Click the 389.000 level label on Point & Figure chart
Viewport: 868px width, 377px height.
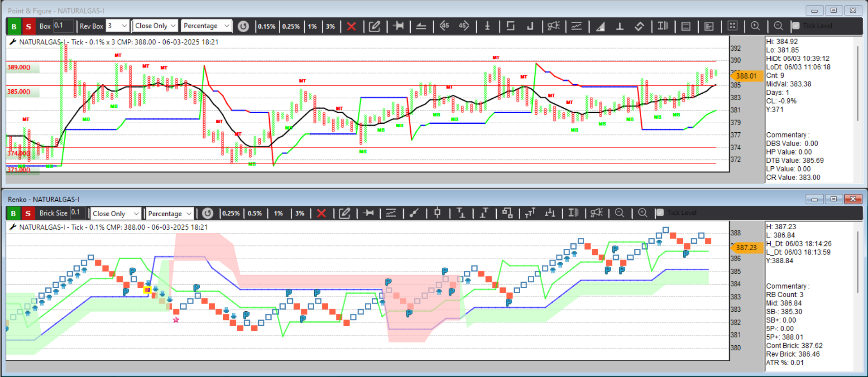[19, 67]
